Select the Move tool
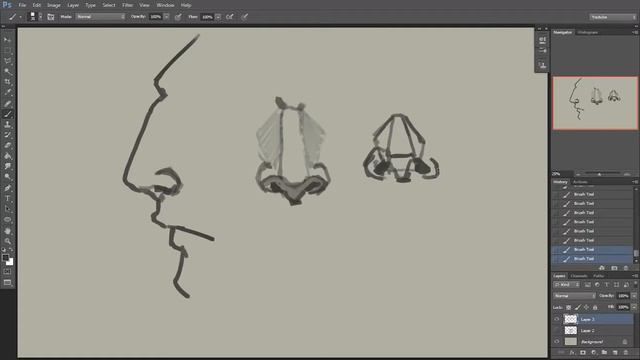 tap(7, 40)
